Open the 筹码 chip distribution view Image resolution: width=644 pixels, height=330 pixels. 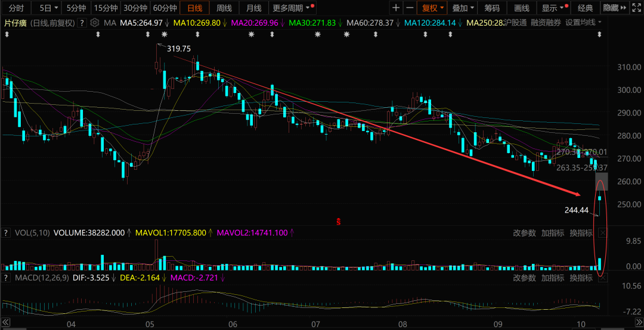(x=491, y=8)
